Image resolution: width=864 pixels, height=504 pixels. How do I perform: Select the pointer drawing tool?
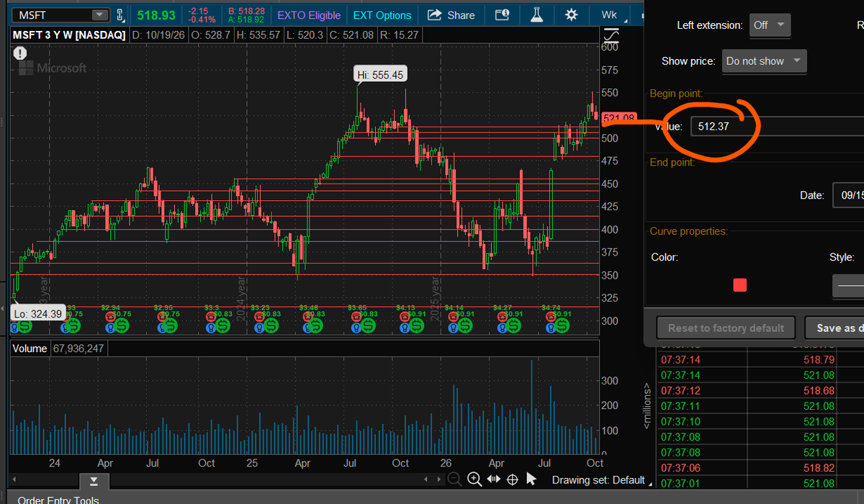click(x=531, y=479)
